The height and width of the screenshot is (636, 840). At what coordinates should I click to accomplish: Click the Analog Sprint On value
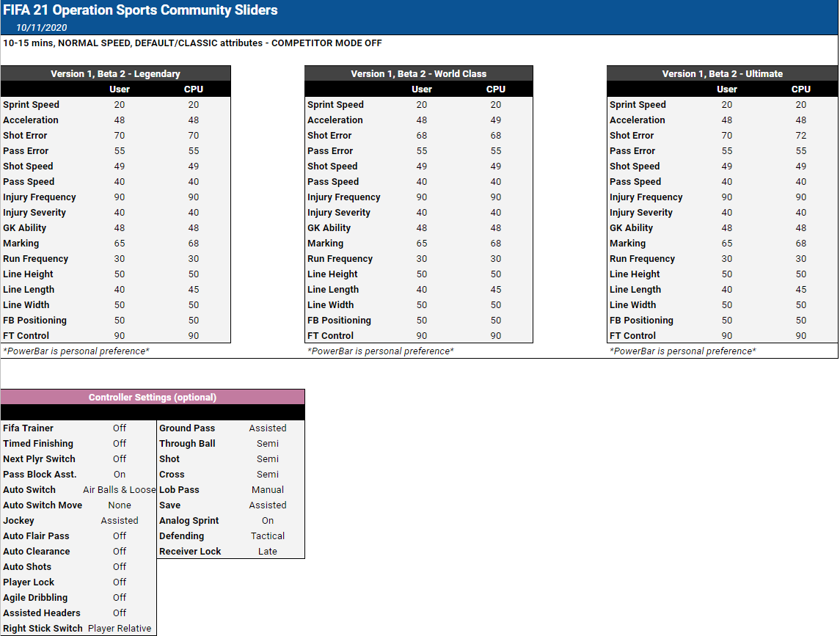coord(268,520)
